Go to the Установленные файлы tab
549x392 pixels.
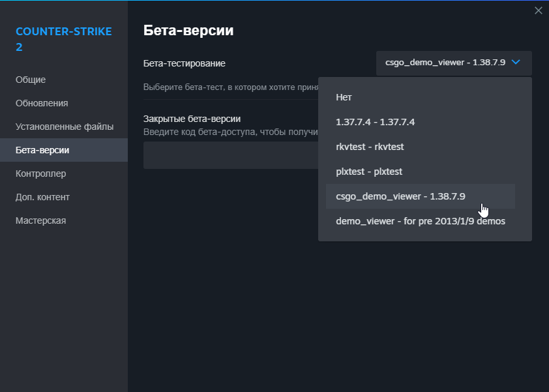(x=64, y=127)
